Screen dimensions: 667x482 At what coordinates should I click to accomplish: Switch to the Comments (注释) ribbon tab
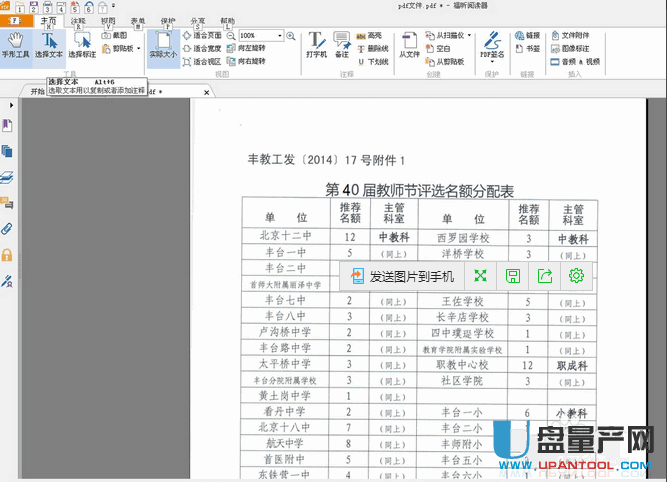(79, 20)
